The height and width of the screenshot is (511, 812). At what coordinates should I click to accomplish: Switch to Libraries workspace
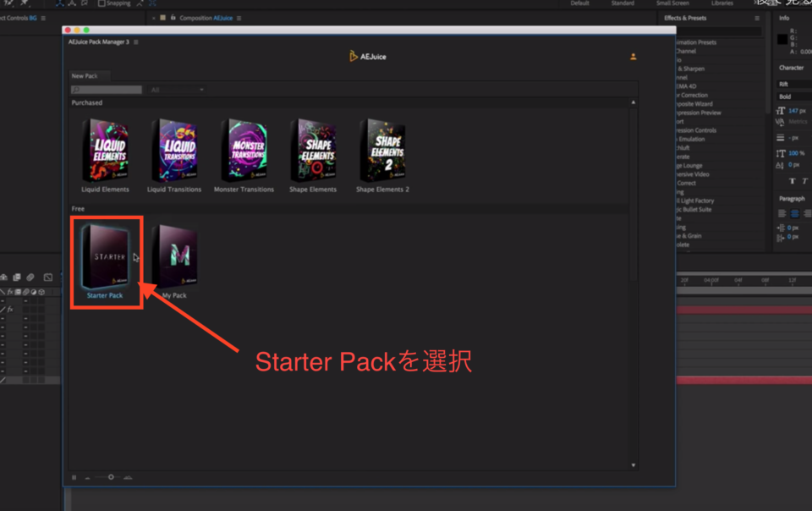tap(721, 3)
